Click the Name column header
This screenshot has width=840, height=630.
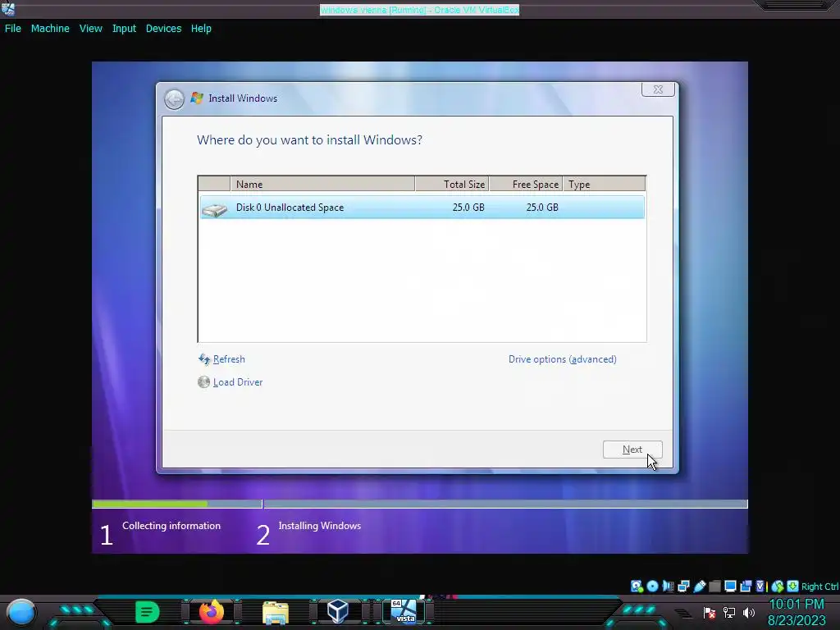coord(322,184)
